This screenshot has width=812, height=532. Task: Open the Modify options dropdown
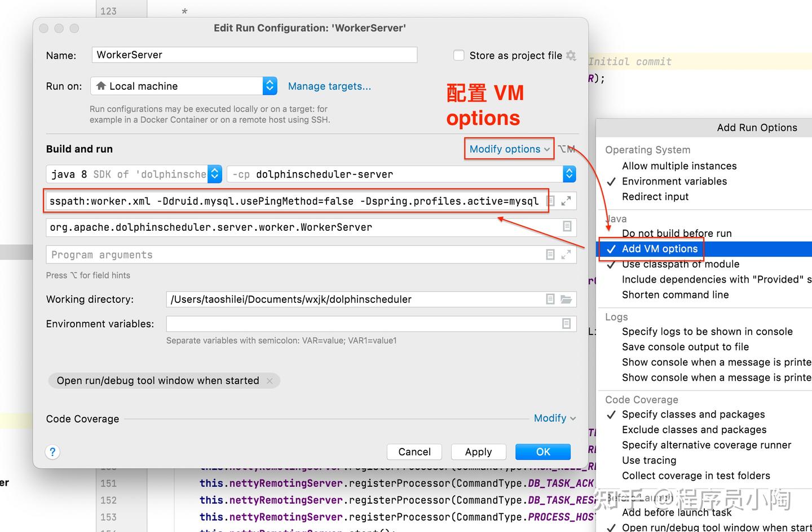508,149
